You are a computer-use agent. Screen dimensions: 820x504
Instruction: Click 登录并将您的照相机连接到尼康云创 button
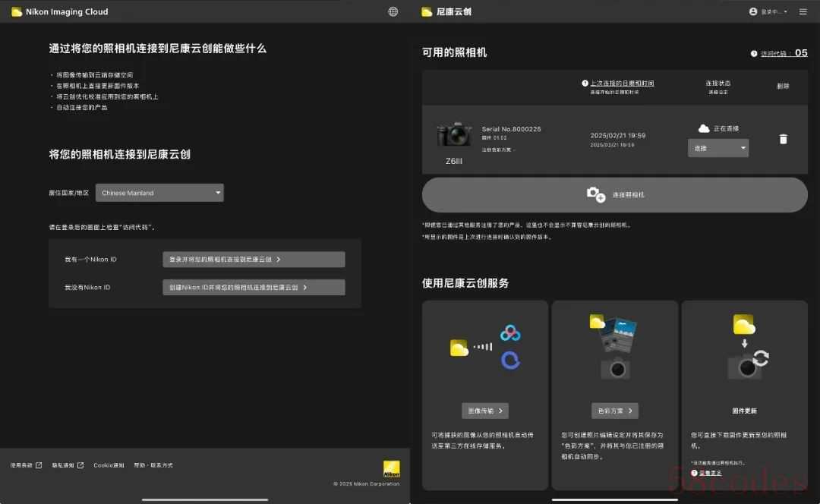[254, 260]
